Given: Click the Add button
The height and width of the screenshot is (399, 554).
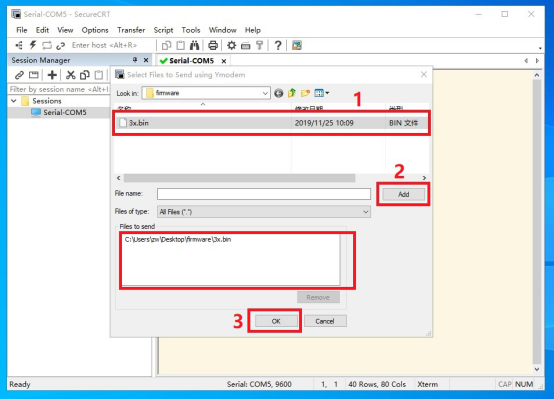Looking at the screenshot, I should [x=403, y=194].
